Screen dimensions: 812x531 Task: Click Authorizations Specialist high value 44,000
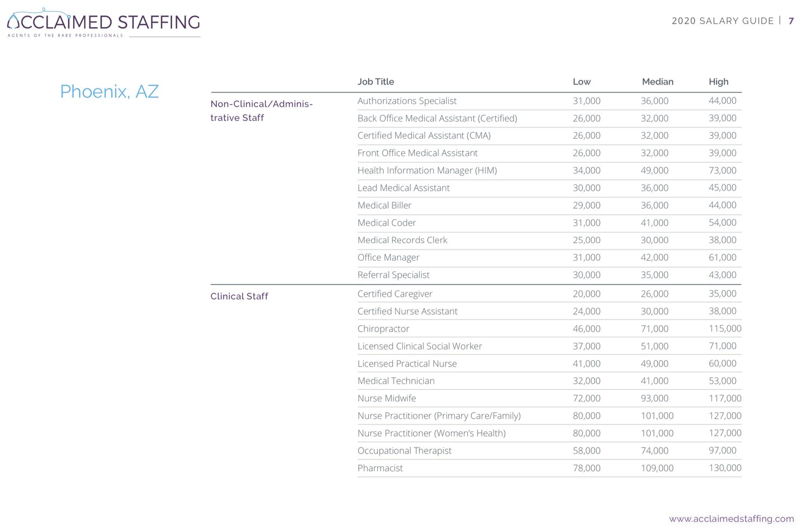723,101
